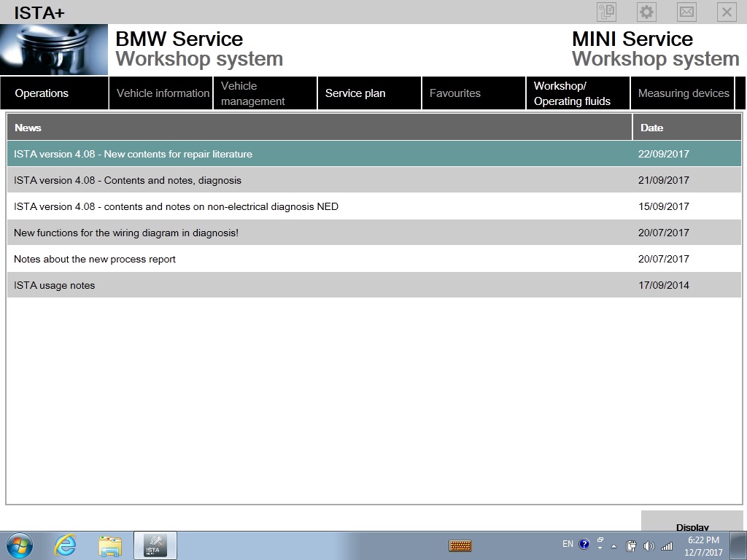Click the EN language indicator
The height and width of the screenshot is (560, 747).
tap(568, 544)
